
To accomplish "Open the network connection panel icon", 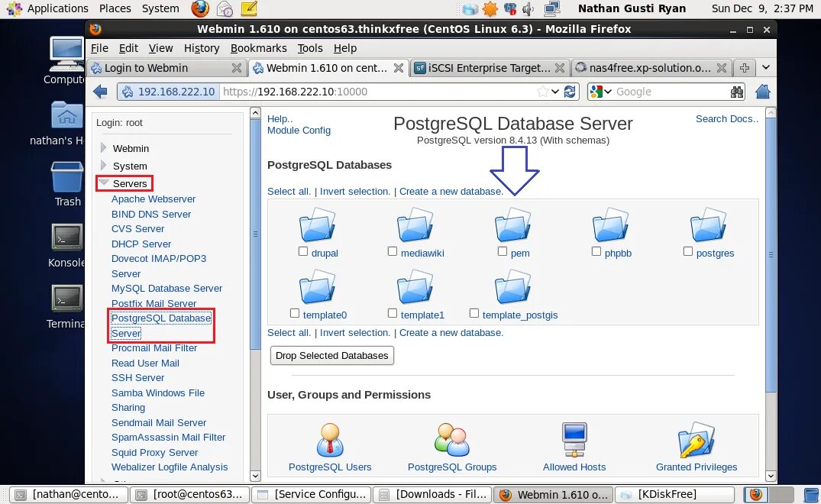I will (552, 9).
